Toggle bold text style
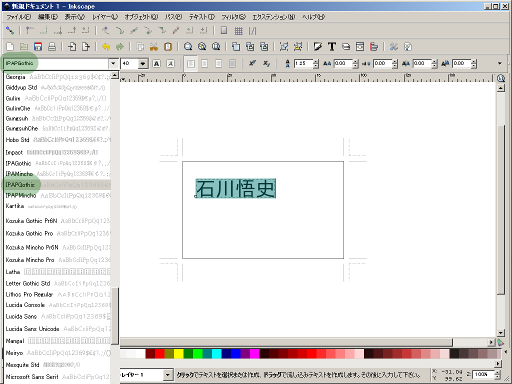 [x=156, y=63]
